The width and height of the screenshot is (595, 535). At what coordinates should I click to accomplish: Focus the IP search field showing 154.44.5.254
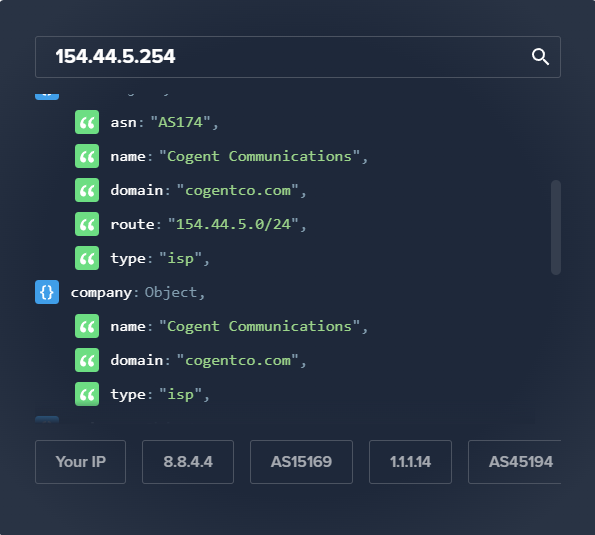pyautogui.click(x=298, y=57)
